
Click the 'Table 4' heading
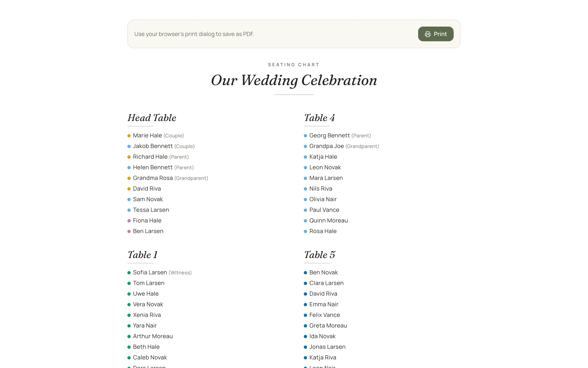coord(319,118)
